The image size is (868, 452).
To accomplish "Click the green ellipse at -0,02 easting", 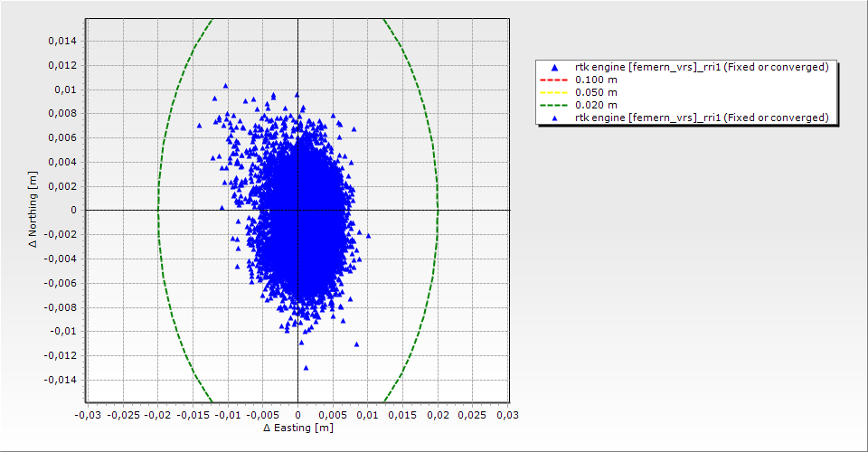I will [158, 210].
